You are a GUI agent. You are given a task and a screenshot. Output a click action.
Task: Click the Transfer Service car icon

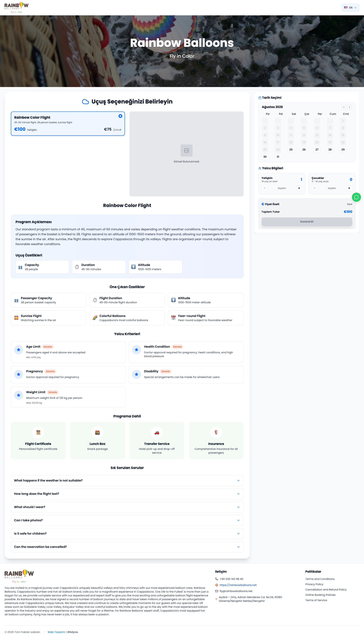coord(157,433)
